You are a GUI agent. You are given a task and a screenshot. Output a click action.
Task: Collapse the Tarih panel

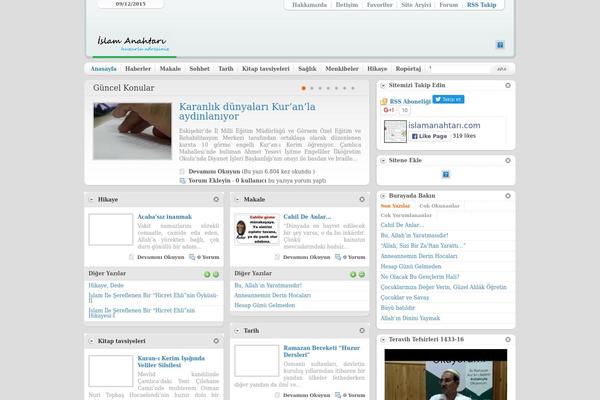click(x=237, y=331)
